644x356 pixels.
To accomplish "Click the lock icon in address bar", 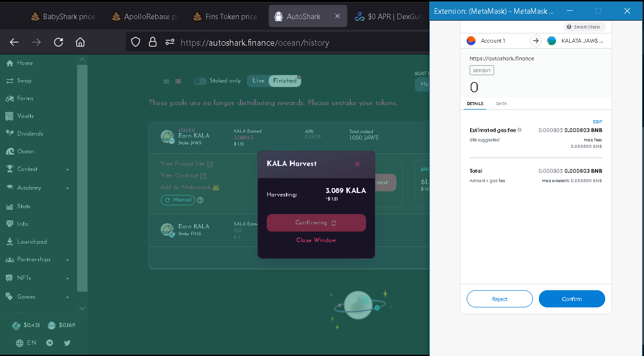I will pyautogui.click(x=153, y=42).
